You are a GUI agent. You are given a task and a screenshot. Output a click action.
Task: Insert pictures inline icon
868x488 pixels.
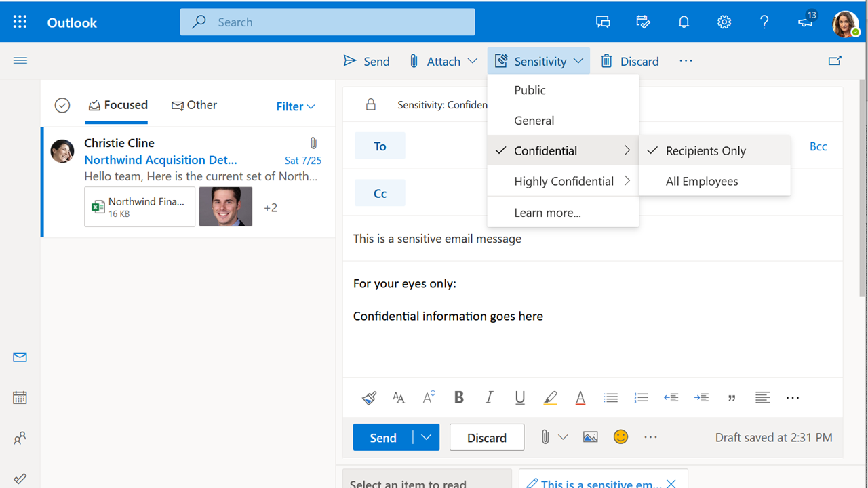tap(591, 437)
